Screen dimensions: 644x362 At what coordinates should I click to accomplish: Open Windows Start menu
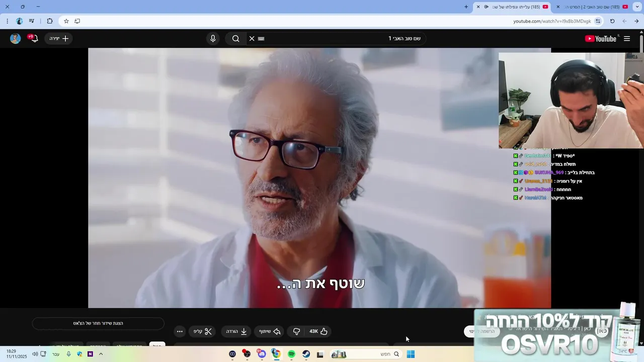click(411, 354)
